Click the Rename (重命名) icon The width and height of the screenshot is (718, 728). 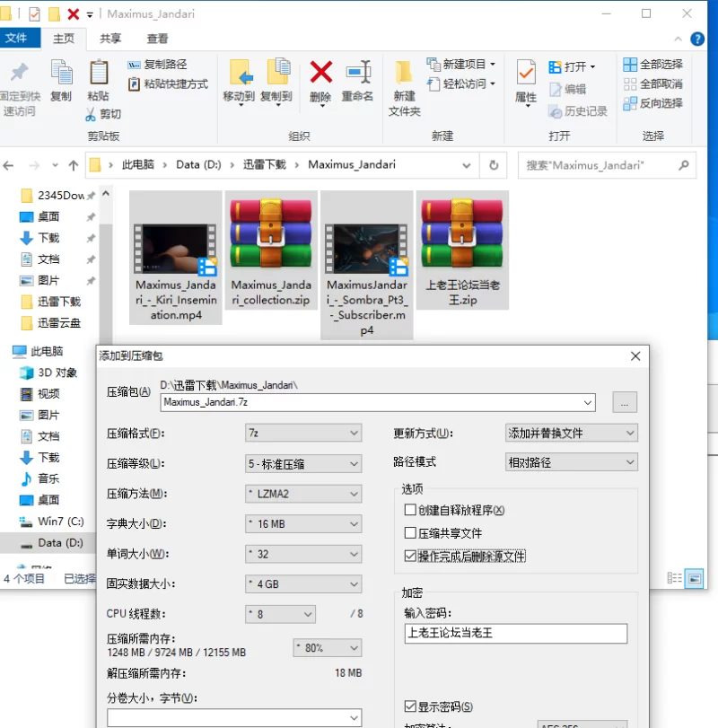[358, 73]
